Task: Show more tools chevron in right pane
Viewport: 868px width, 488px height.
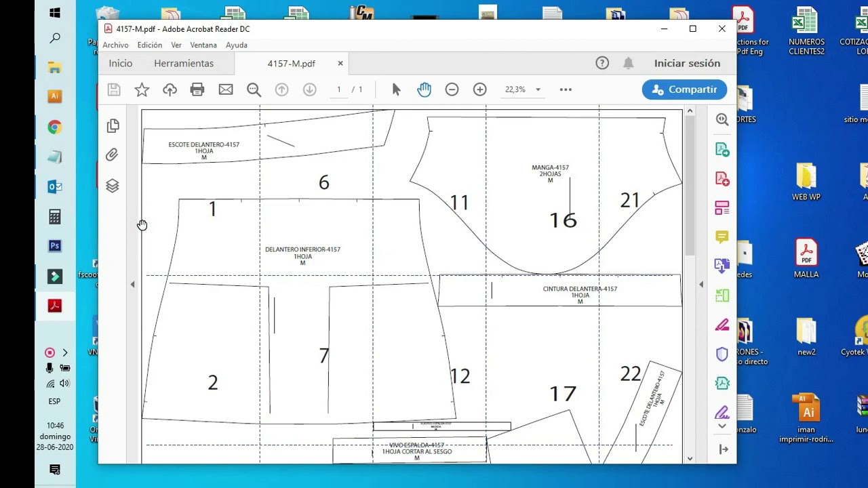Action: click(x=722, y=426)
